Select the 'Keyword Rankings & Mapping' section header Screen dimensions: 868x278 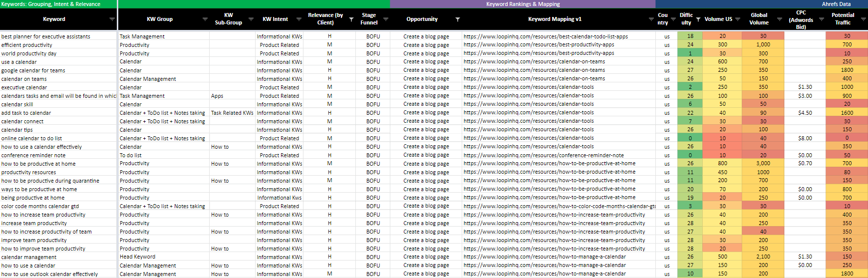click(523, 4)
